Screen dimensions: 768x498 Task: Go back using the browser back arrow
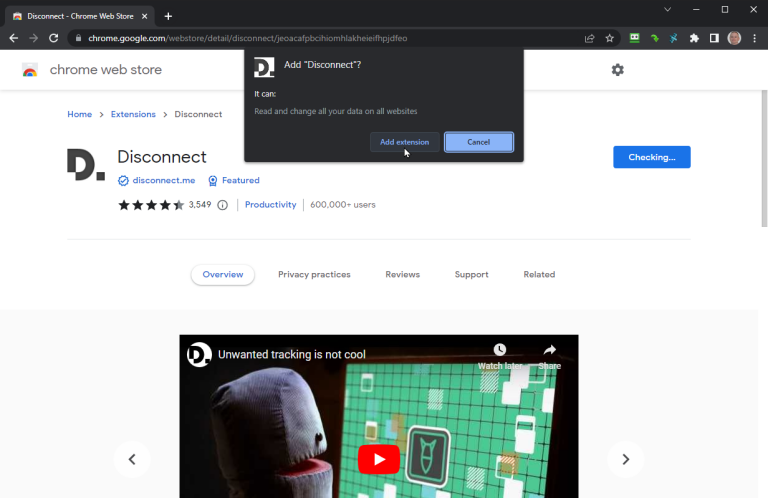coord(14,38)
